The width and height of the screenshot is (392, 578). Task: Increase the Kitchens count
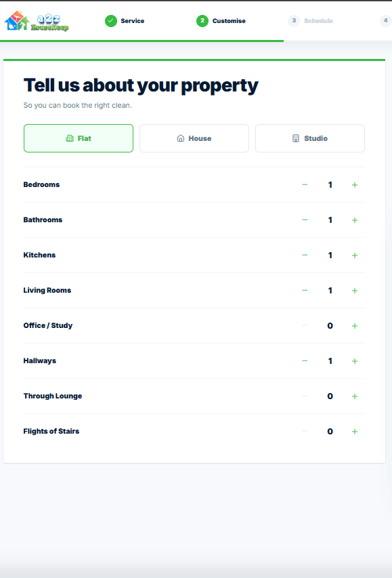354,255
